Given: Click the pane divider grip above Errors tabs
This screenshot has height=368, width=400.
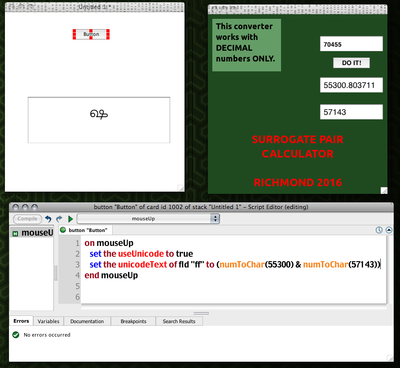Looking at the screenshot, I should coord(201,313).
